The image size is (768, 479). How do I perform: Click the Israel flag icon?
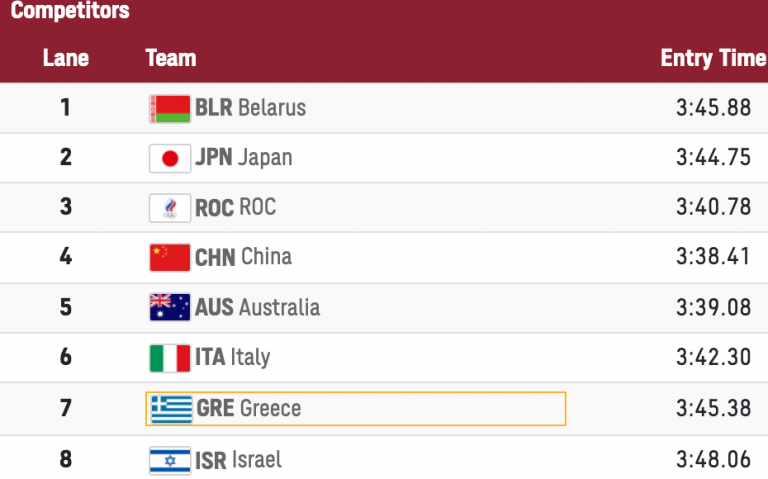[x=169, y=460]
